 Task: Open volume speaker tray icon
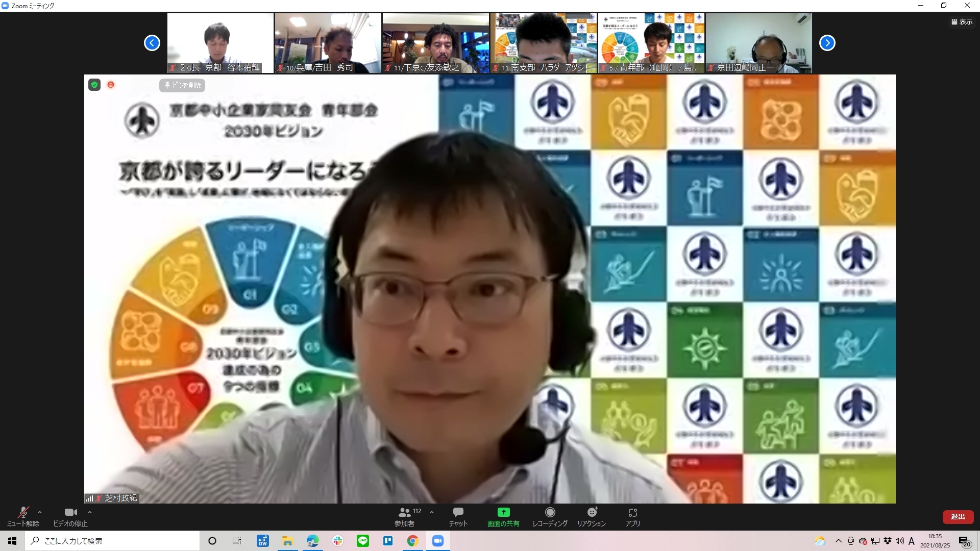899,541
